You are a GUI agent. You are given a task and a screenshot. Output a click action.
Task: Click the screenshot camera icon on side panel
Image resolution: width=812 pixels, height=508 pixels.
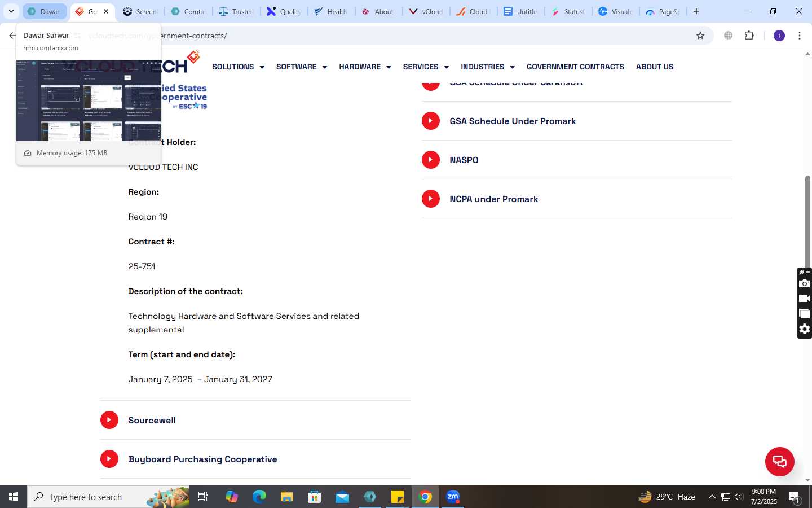click(x=805, y=283)
